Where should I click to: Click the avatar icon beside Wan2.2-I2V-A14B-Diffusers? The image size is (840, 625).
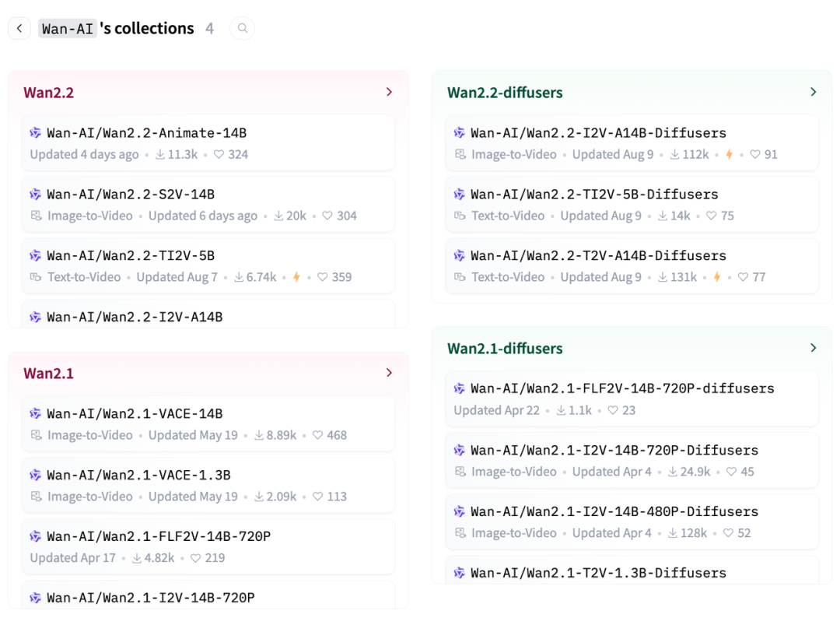coord(459,132)
